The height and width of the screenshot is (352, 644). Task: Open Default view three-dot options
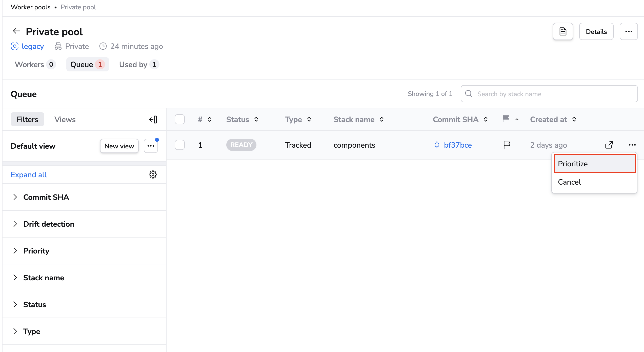tap(151, 146)
